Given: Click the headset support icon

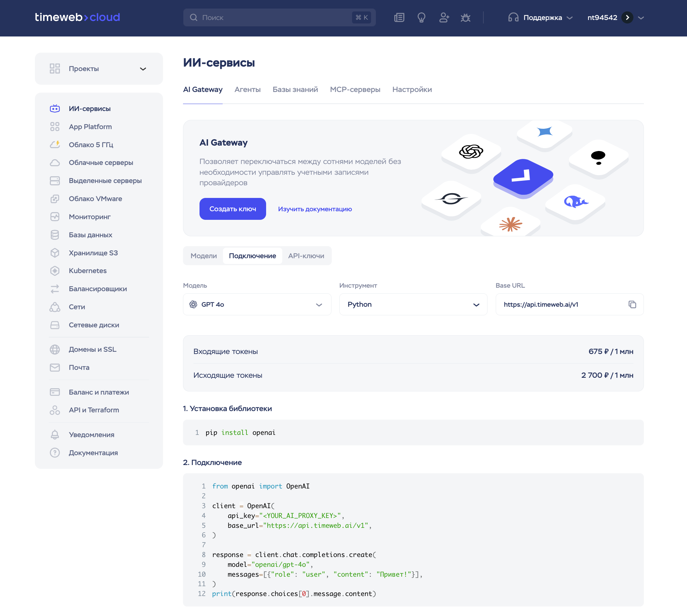Looking at the screenshot, I should tap(514, 17).
